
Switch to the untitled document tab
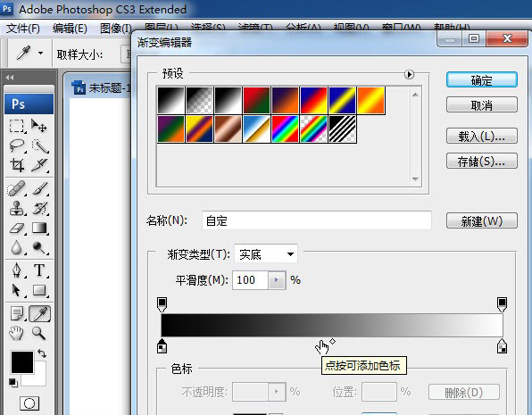(x=102, y=88)
